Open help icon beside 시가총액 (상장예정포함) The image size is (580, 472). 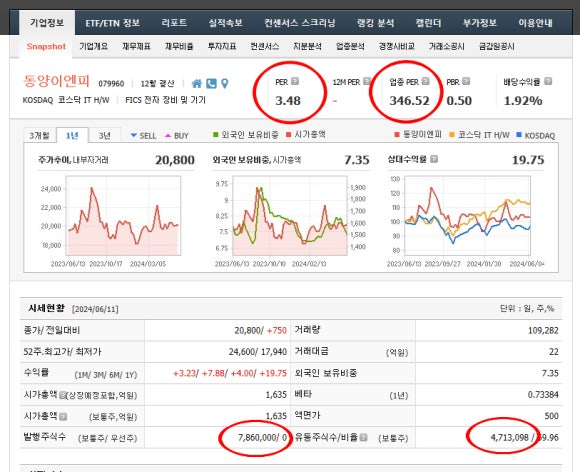pyautogui.click(x=63, y=395)
